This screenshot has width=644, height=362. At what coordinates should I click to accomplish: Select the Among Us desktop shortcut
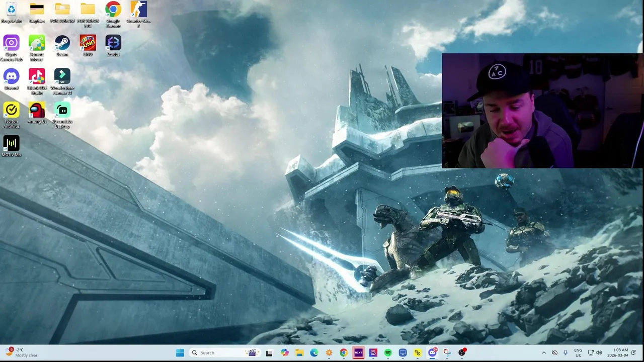point(37,113)
